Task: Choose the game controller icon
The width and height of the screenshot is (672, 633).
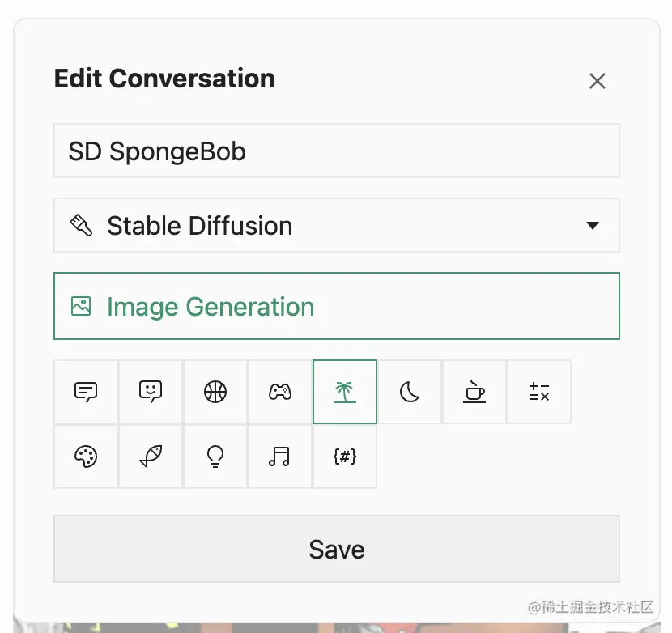Action: 279,391
